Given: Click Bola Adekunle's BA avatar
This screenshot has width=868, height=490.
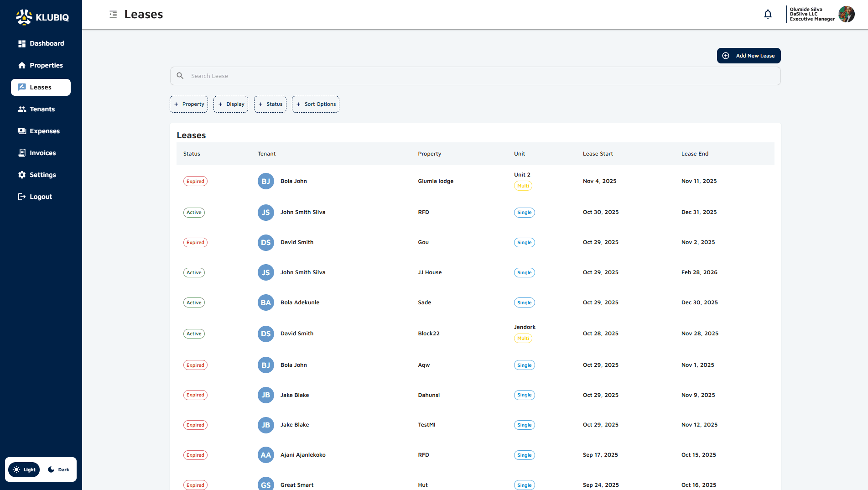Looking at the screenshot, I should (265, 302).
